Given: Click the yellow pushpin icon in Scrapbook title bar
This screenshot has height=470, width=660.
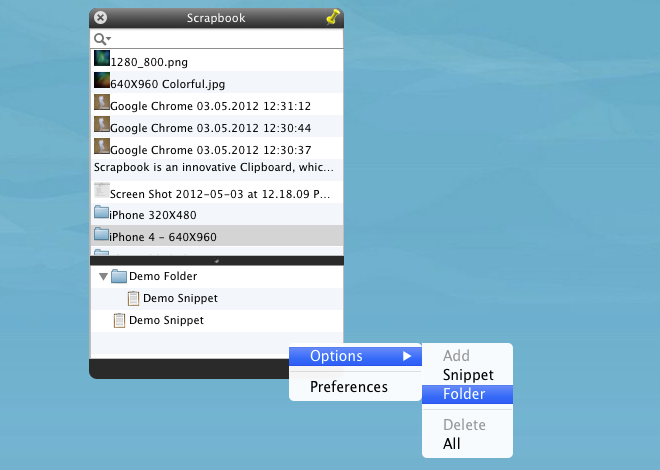Looking at the screenshot, I should 333,18.
